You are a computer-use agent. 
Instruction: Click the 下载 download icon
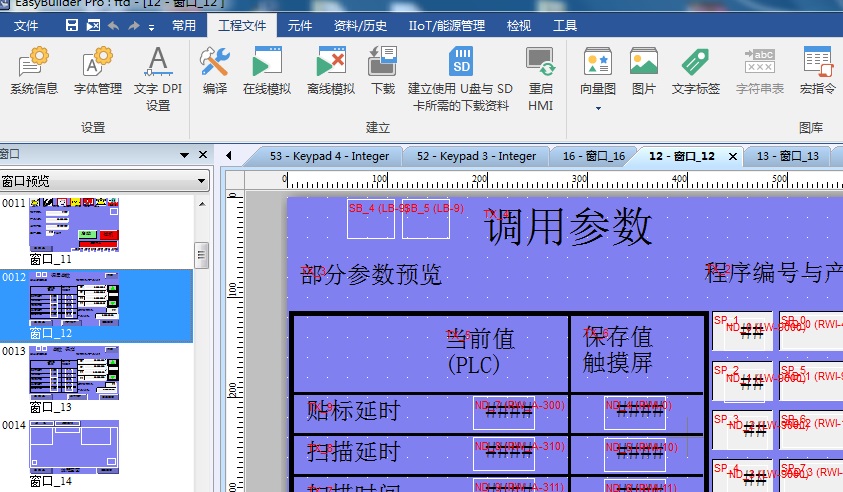click(382, 71)
